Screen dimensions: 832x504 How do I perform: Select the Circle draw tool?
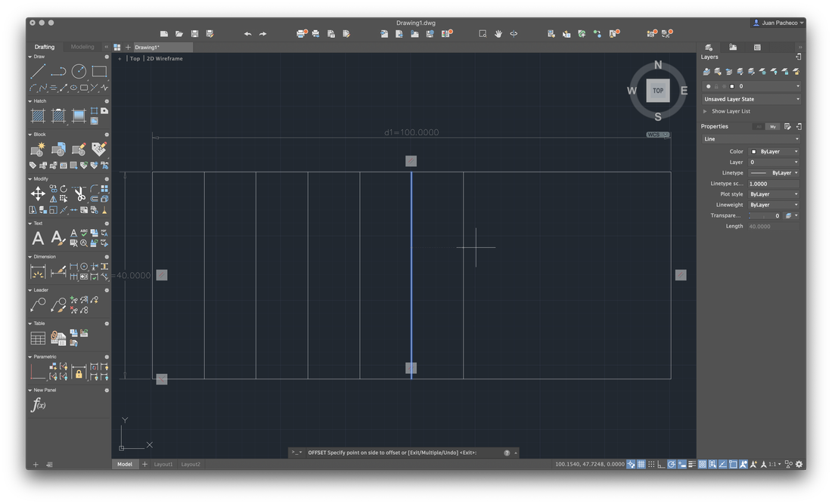point(79,71)
